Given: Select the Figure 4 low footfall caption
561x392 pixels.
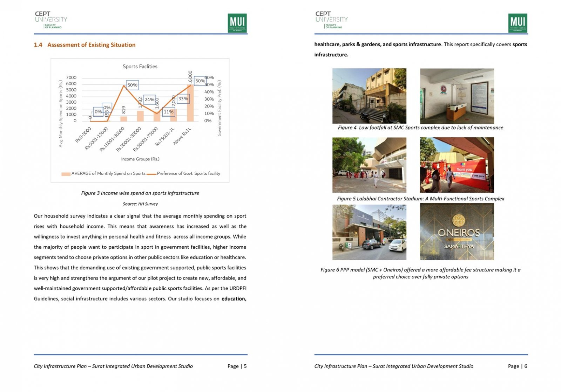Looking at the screenshot, I should 420,128.
